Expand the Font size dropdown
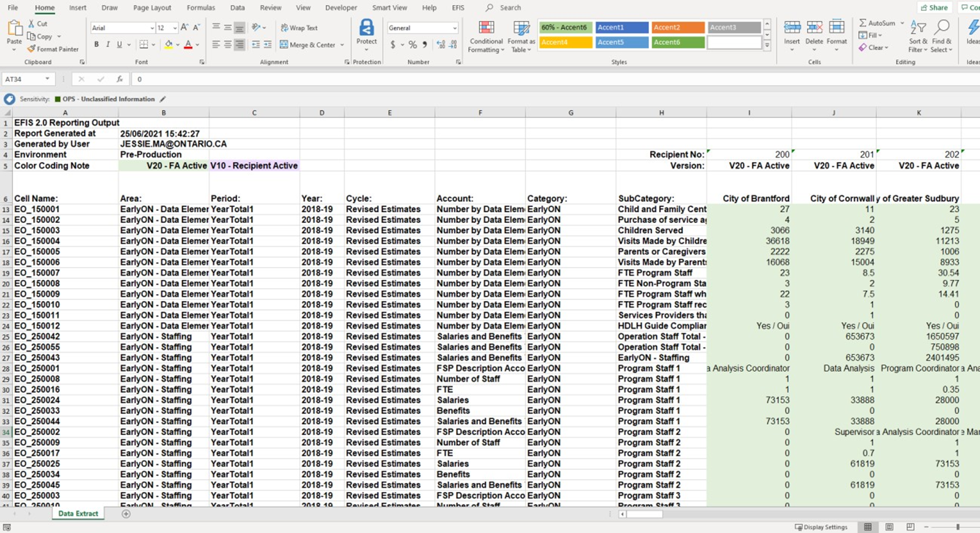Image resolution: width=980 pixels, height=533 pixels. click(174, 27)
